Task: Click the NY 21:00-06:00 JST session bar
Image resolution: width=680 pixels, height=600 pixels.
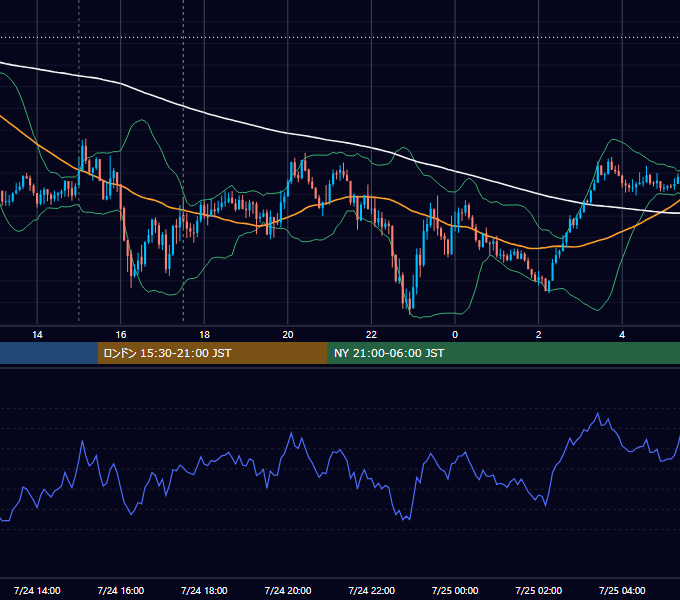Action: coord(503,353)
